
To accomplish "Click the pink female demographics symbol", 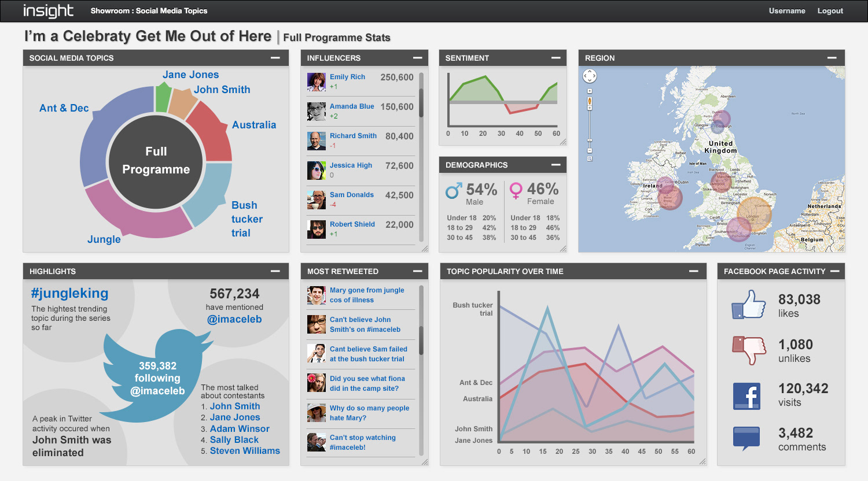I will 516,191.
